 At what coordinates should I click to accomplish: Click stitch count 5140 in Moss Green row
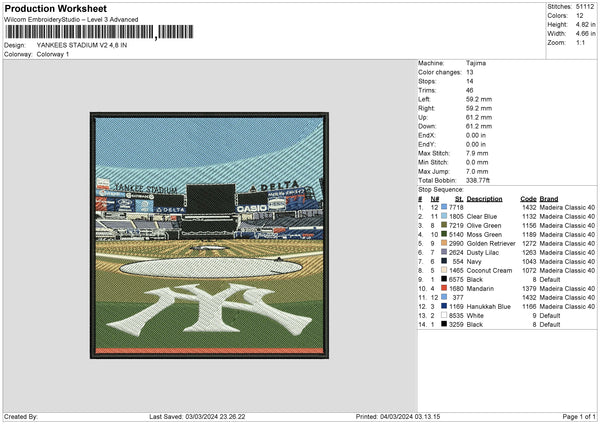[x=456, y=234]
